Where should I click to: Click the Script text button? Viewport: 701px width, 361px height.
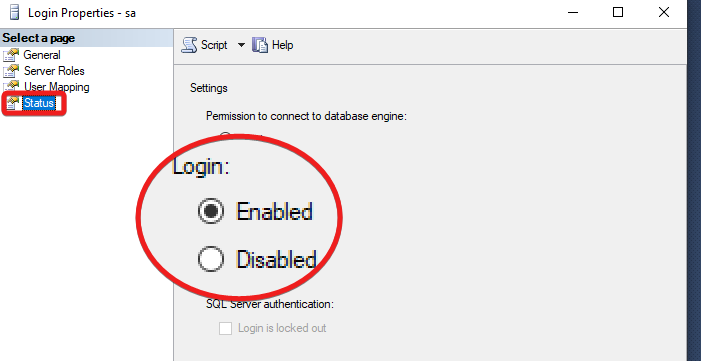coord(214,45)
